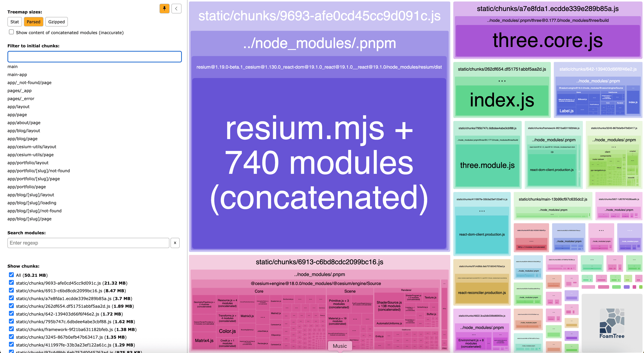This screenshot has height=353, width=644.
Task: Toggle the a7e8fda1.ecdde339e289b85a.js chunk checkbox
Action: tap(11, 298)
